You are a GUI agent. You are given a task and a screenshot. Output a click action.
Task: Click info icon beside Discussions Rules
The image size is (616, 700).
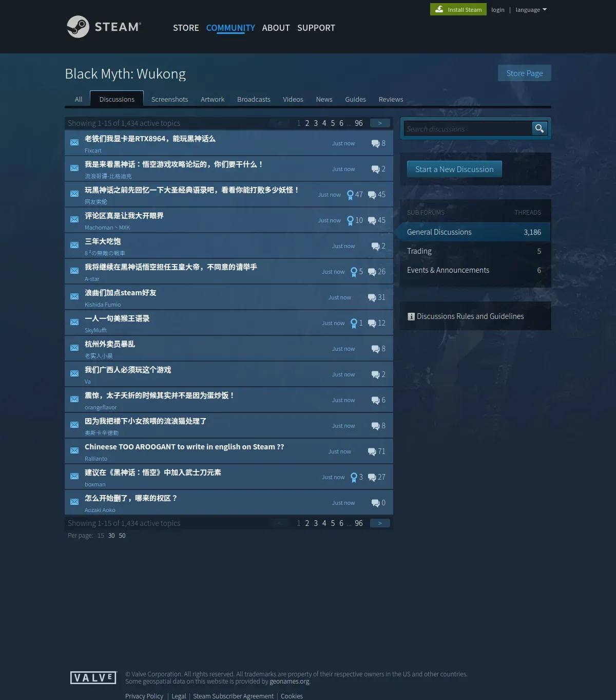(411, 316)
